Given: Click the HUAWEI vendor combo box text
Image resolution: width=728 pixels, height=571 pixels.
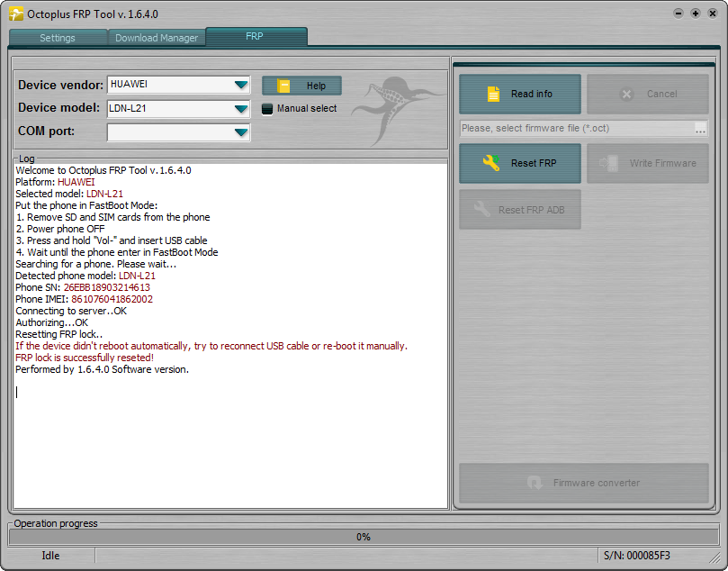Looking at the screenshot, I should point(129,84).
